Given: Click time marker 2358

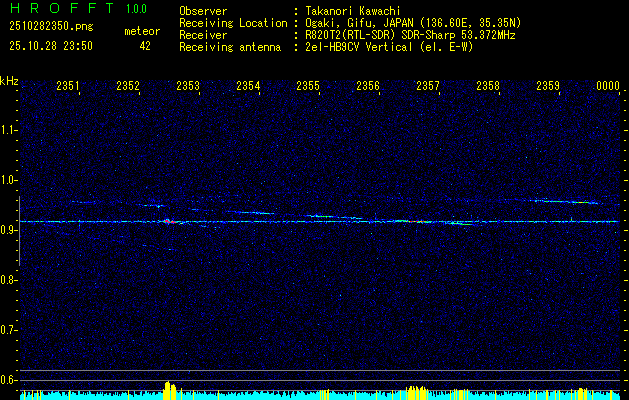Looking at the screenshot, I should click(x=488, y=86).
